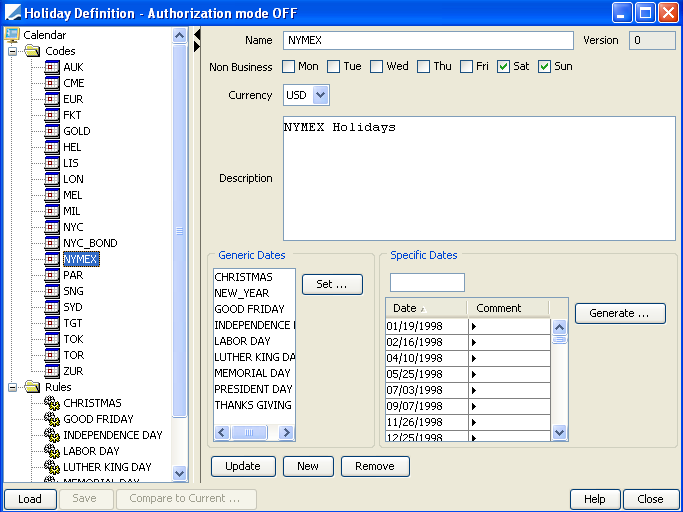Click the SNG calendar code icon
This screenshot has height=512, width=683.
click(52, 291)
